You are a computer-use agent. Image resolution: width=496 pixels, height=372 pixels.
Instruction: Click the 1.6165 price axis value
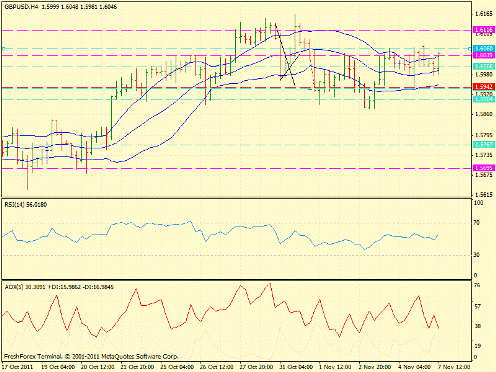484,14
